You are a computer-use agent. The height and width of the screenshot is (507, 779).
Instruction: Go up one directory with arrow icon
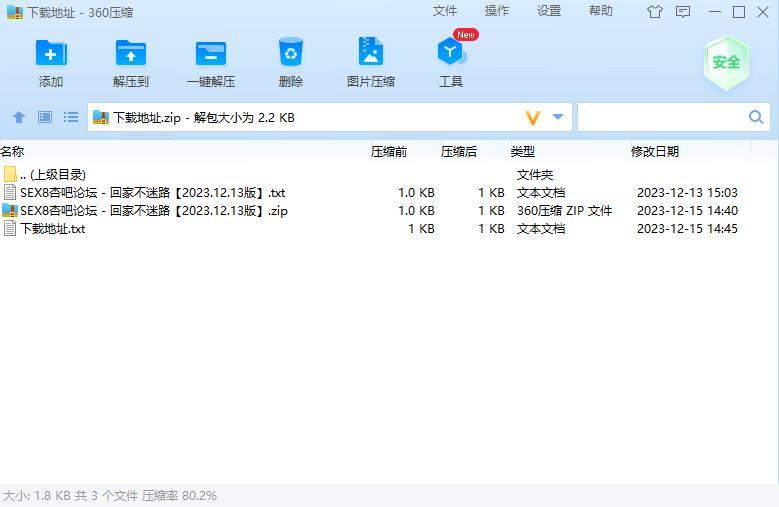19,117
